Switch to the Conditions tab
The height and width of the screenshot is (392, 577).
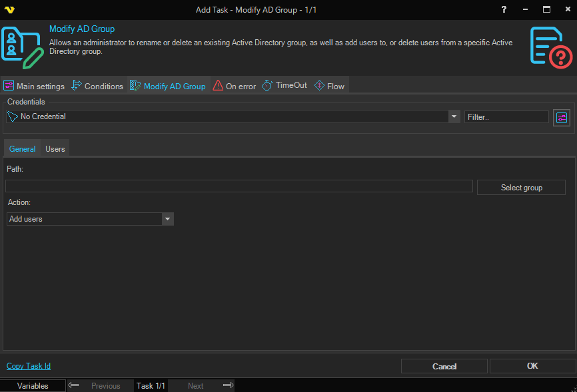[97, 86]
